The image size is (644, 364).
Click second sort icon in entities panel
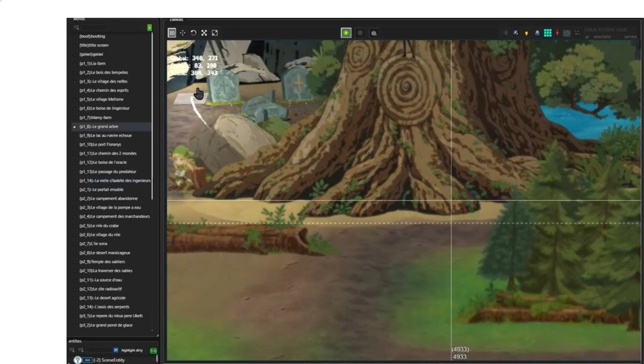[x=81, y=350]
